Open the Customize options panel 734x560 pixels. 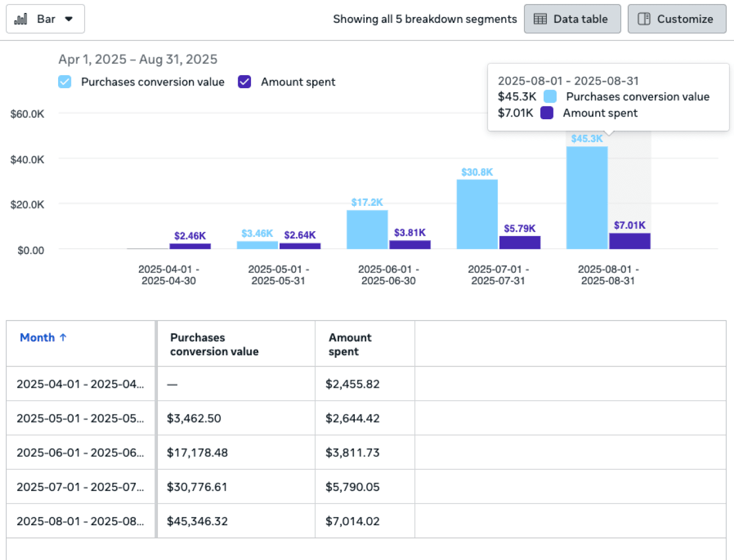pyautogui.click(x=677, y=19)
